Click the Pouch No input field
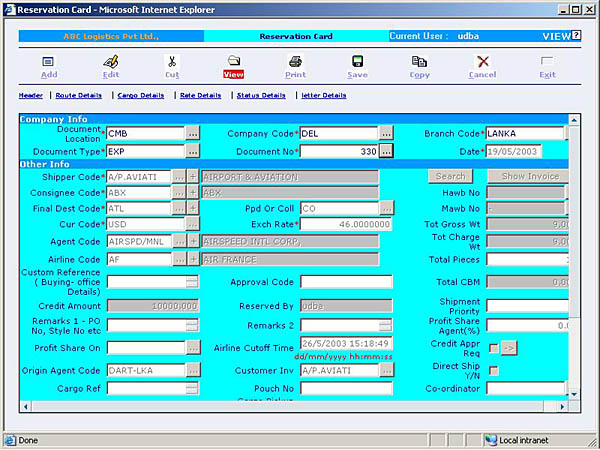Image resolution: width=600 pixels, height=450 pixels. point(347,388)
